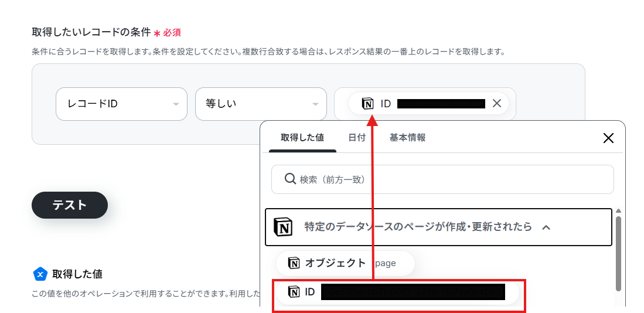Click the search magnifier icon
This screenshot has width=644, height=313.
click(291, 179)
